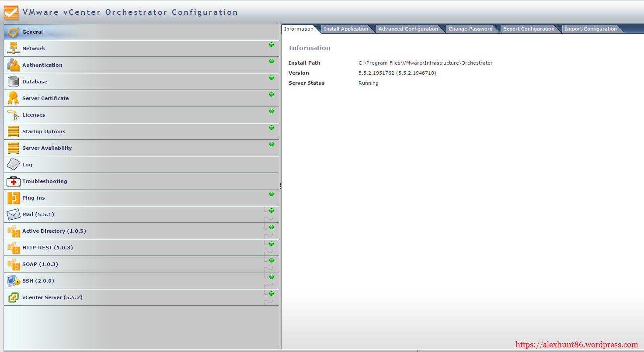
Task: Select Plug-ins in the sidebar
Action: [141, 198]
